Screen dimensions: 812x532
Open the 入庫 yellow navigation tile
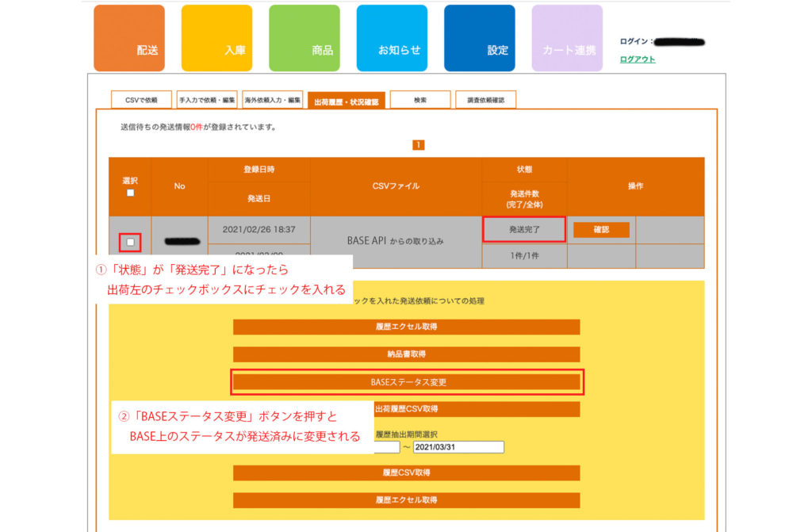coord(216,38)
